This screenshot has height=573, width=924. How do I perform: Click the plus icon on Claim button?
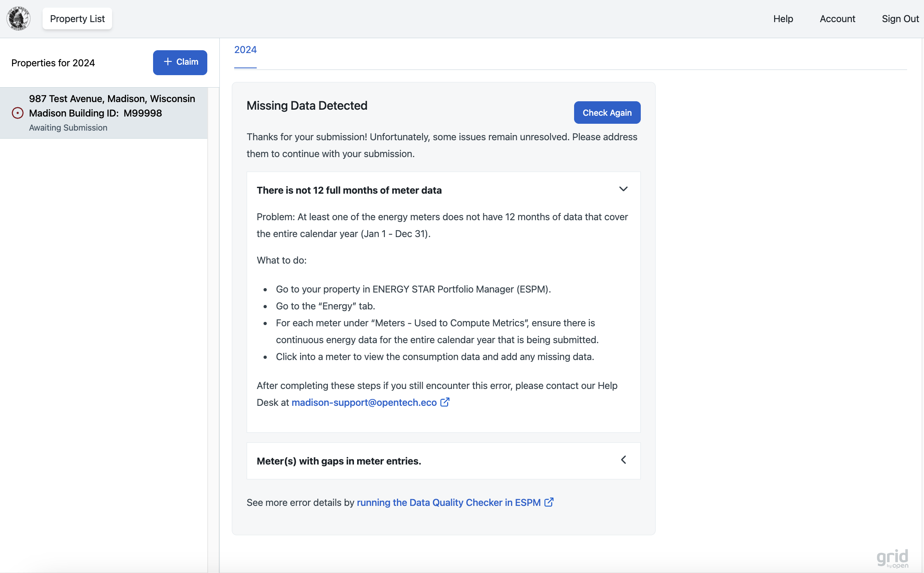click(168, 62)
